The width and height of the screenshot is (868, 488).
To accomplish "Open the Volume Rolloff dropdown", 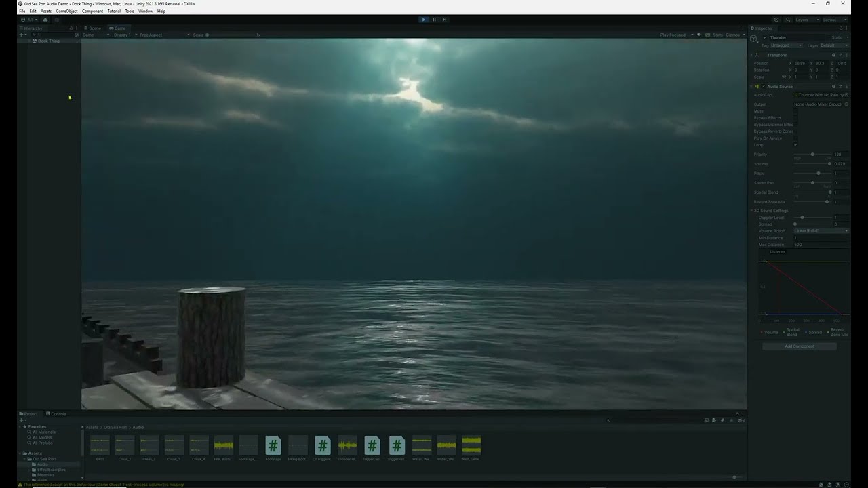I will 821,231.
